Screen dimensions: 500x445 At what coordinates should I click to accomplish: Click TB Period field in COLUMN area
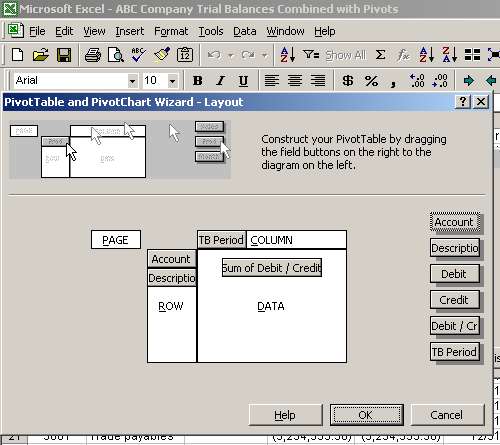pyautogui.click(x=222, y=240)
